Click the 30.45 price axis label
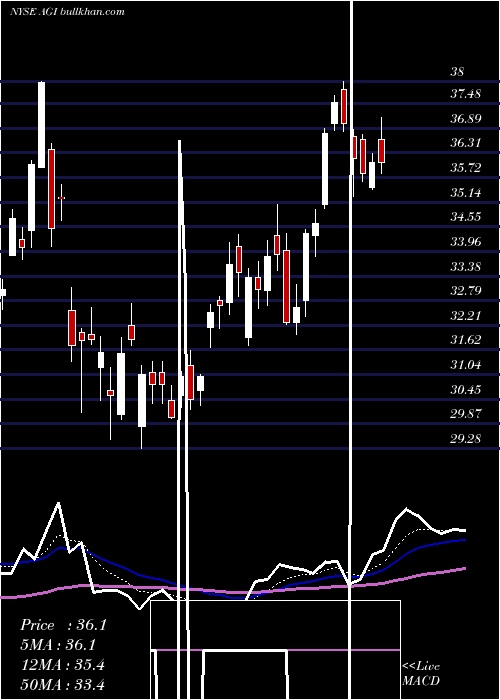 pos(466,390)
